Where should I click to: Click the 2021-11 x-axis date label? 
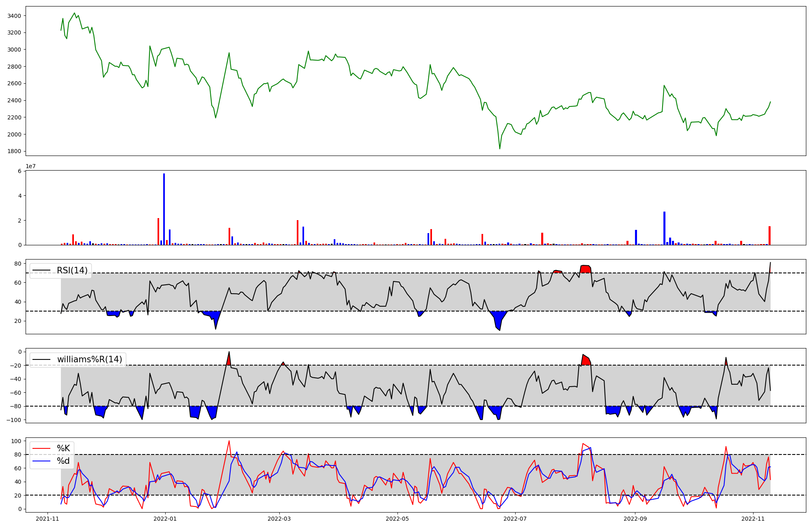pyautogui.click(x=48, y=519)
